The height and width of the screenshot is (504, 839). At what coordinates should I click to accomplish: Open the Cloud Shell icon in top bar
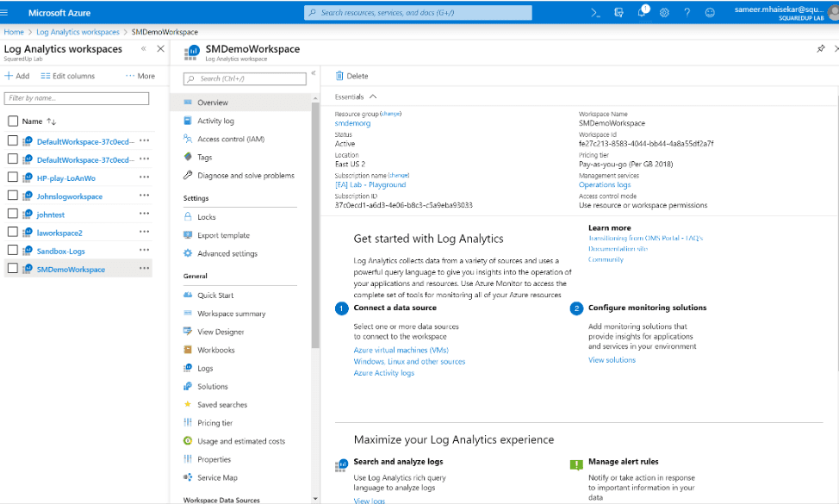(x=595, y=13)
